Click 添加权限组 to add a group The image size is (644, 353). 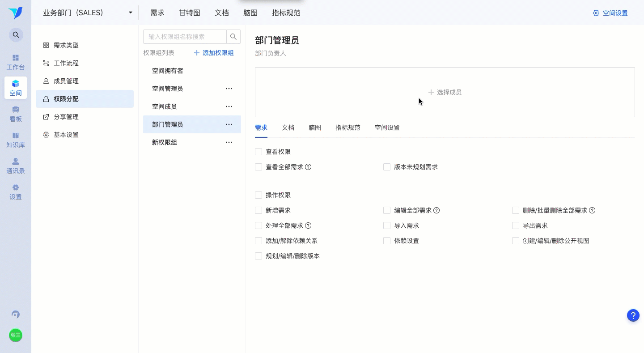coord(214,53)
